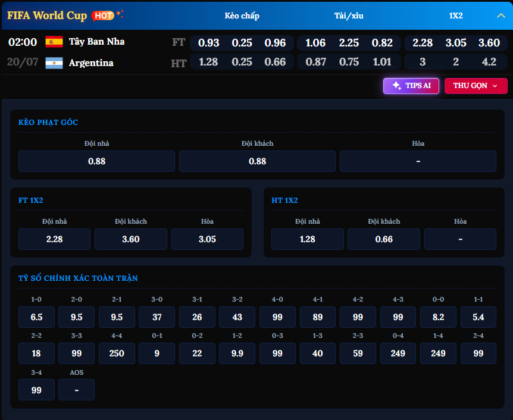Screen dimensions: 513x420
Task: Bet correct score 1-1 at 5.4
Action: click(x=478, y=317)
